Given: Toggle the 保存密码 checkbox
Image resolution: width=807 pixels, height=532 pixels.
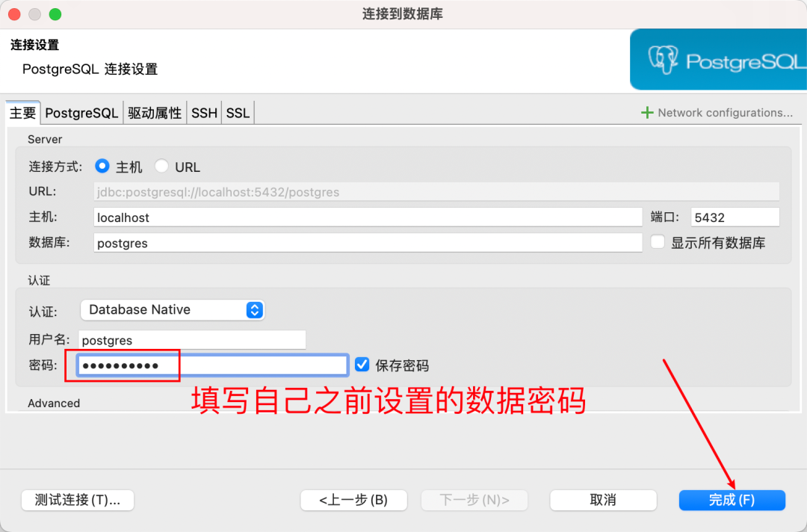Looking at the screenshot, I should tap(362, 365).
